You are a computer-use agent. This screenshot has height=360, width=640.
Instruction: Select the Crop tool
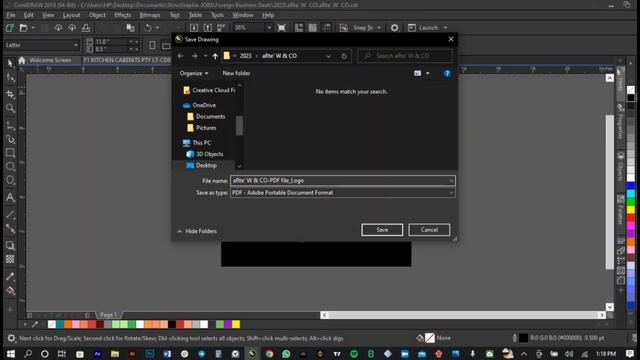coord(10,94)
